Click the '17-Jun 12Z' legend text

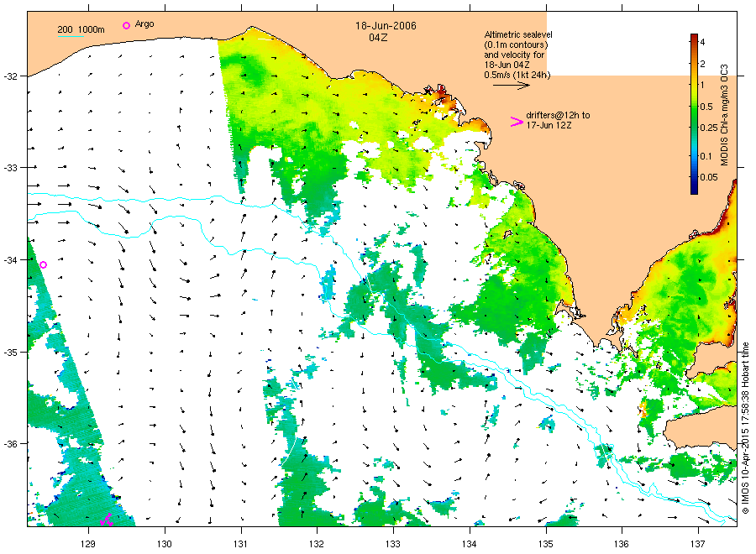[x=549, y=125]
